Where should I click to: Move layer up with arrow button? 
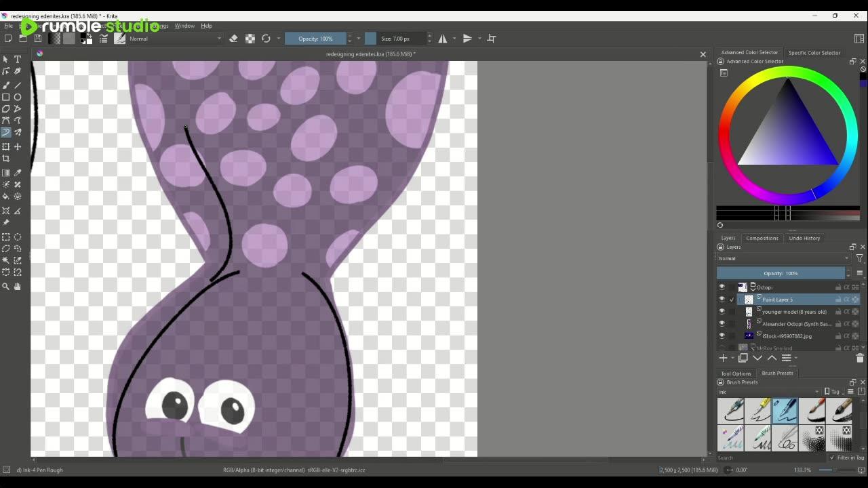click(772, 358)
